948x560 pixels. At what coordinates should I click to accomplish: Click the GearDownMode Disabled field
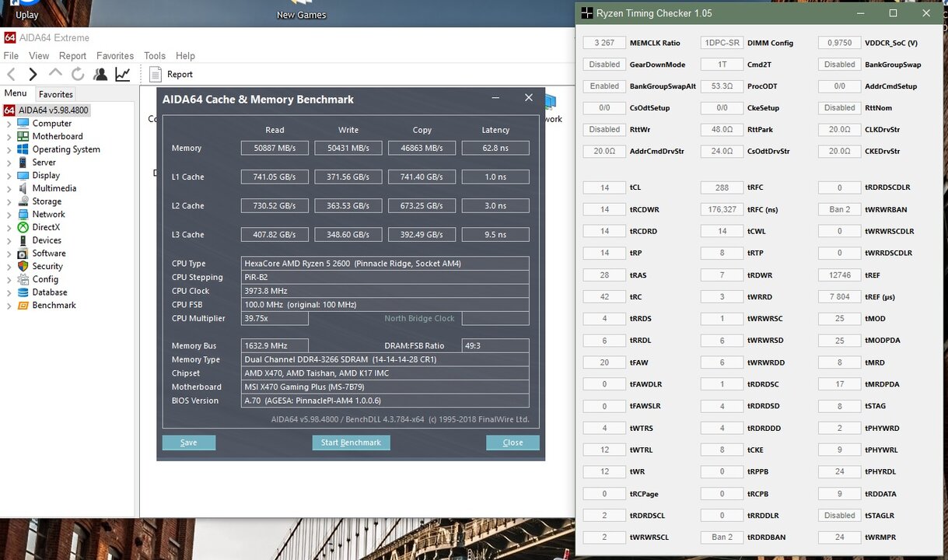(604, 65)
